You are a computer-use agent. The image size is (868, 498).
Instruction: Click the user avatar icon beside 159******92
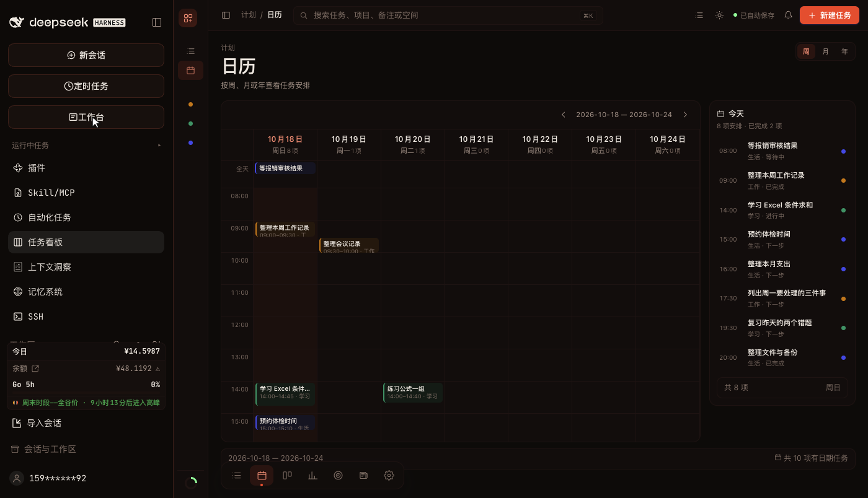tap(17, 478)
